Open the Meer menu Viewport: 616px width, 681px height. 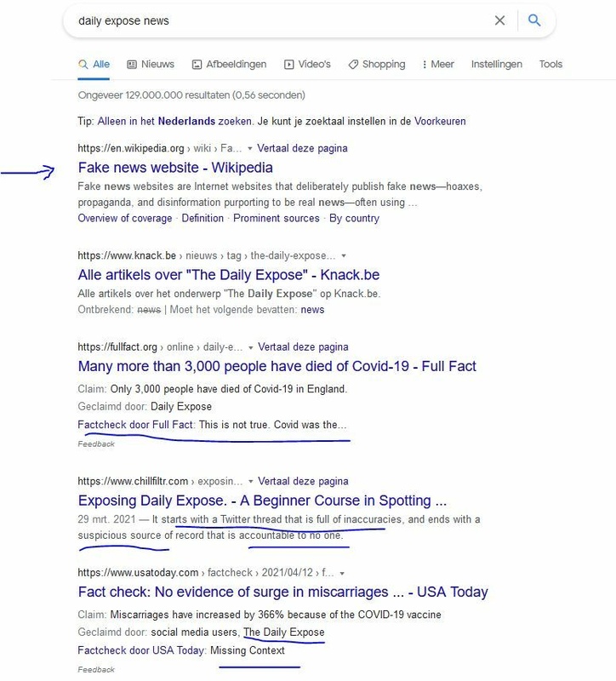[438, 65]
